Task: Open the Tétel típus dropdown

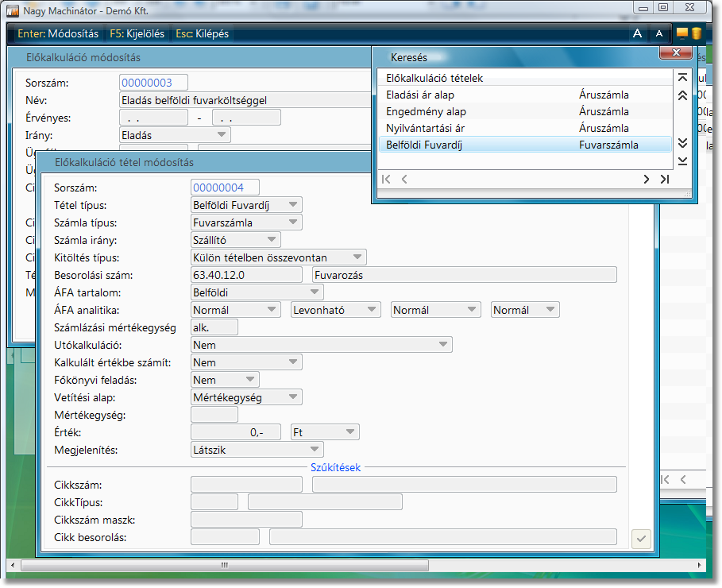Action: [294, 205]
